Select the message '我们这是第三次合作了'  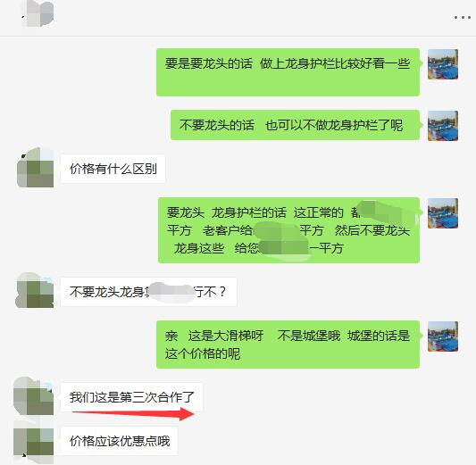[x=131, y=397]
